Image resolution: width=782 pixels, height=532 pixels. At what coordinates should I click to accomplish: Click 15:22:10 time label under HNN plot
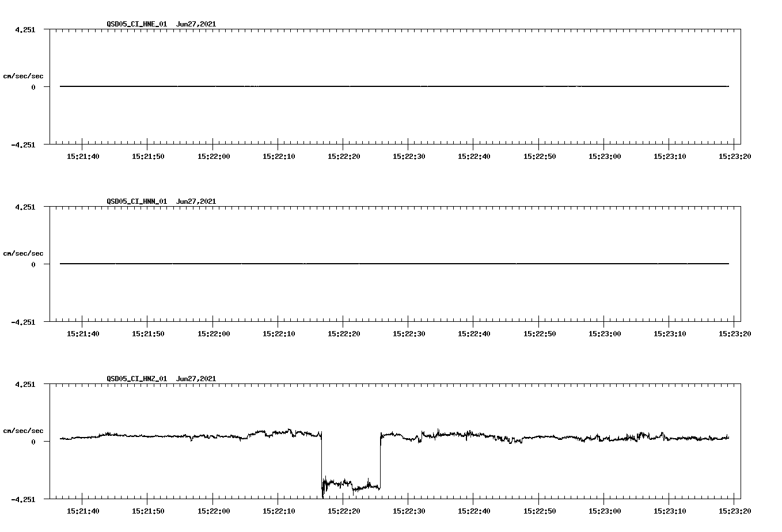(279, 333)
